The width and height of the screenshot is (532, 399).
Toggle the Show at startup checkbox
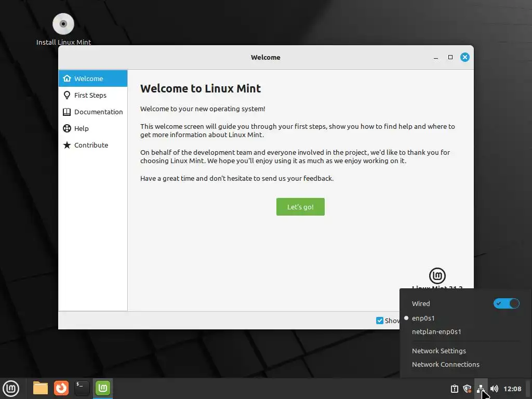380,321
